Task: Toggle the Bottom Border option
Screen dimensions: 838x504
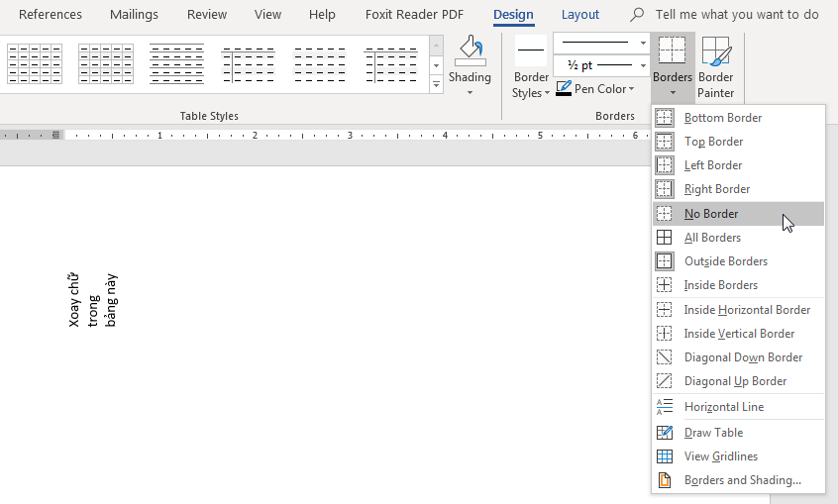Action: [x=722, y=118]
